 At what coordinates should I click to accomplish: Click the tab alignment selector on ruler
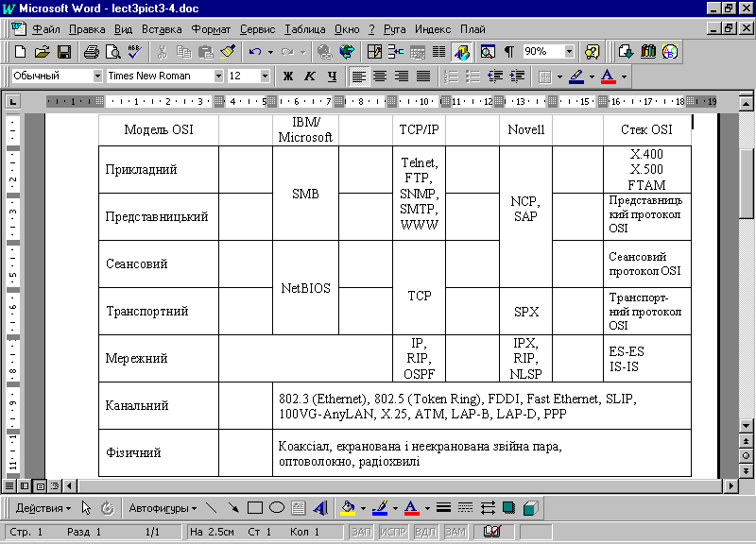(x=12, y=102)
